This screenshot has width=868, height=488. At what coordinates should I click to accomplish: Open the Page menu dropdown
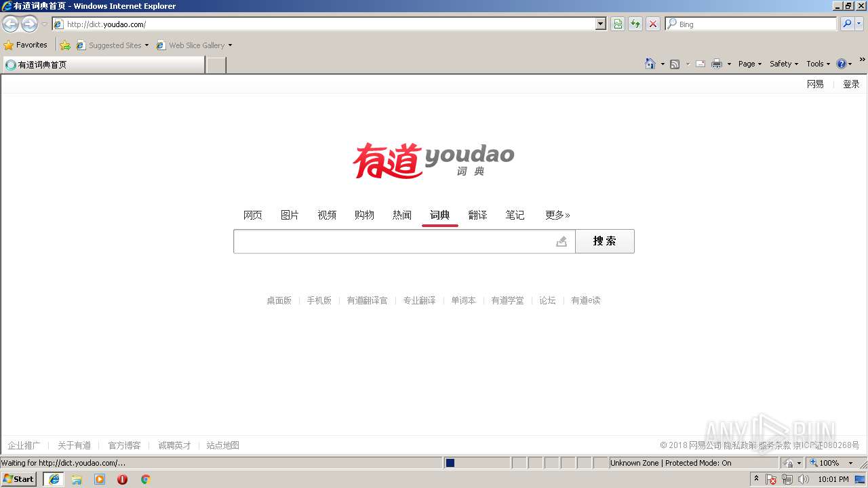pos(750,64)
